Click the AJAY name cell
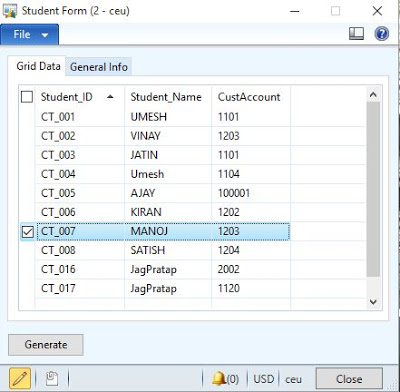Image resolution: width=400 pixels, height=392 pixels. coord(168,193)
